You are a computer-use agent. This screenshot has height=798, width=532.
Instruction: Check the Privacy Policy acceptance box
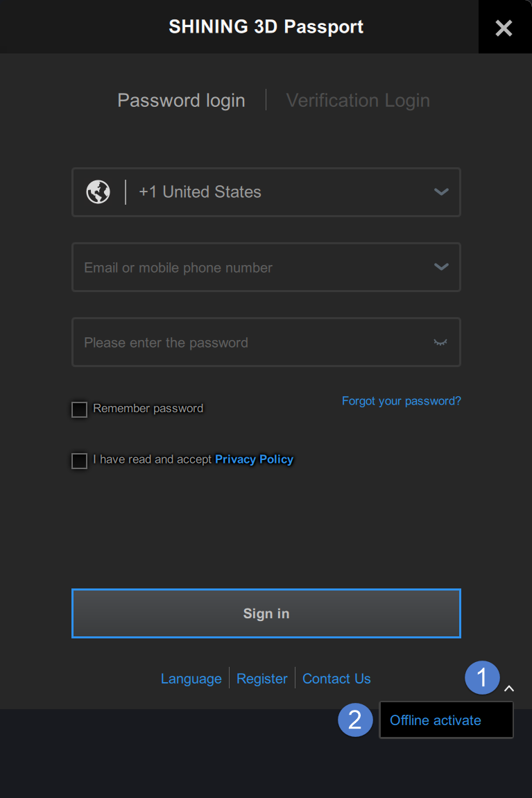point(80,460)
